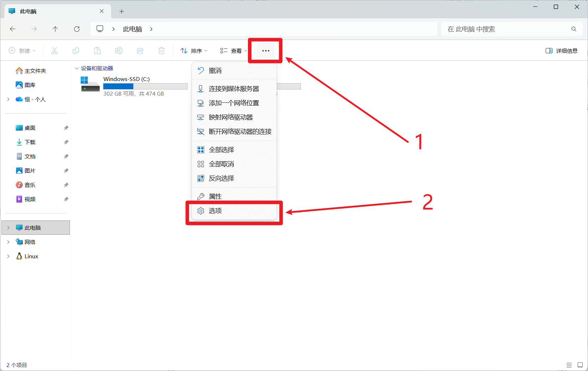Collapse the 设备和驱动器 group
The height and width of the screenshot is (371, 588).
[x=77, y=68]
